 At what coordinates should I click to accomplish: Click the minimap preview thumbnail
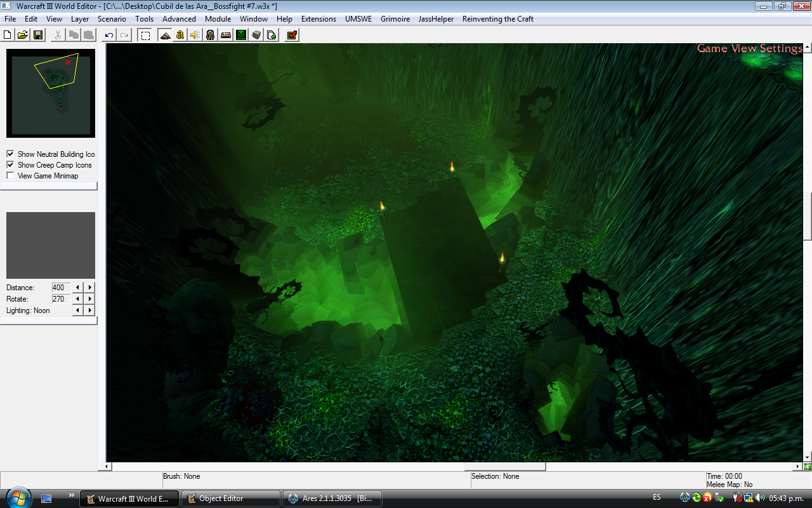pos(51,93)
